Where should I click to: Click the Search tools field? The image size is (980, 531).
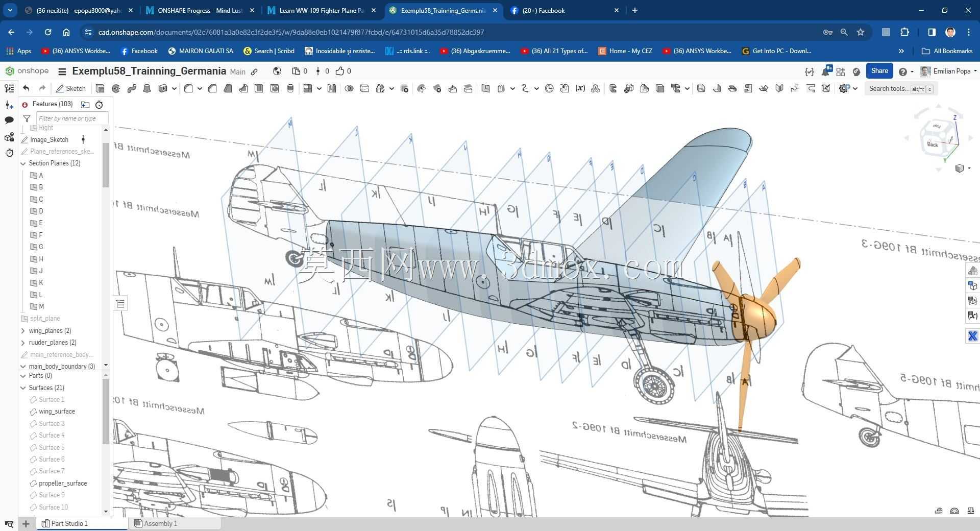pyautogui.click(x=900, y=89)
